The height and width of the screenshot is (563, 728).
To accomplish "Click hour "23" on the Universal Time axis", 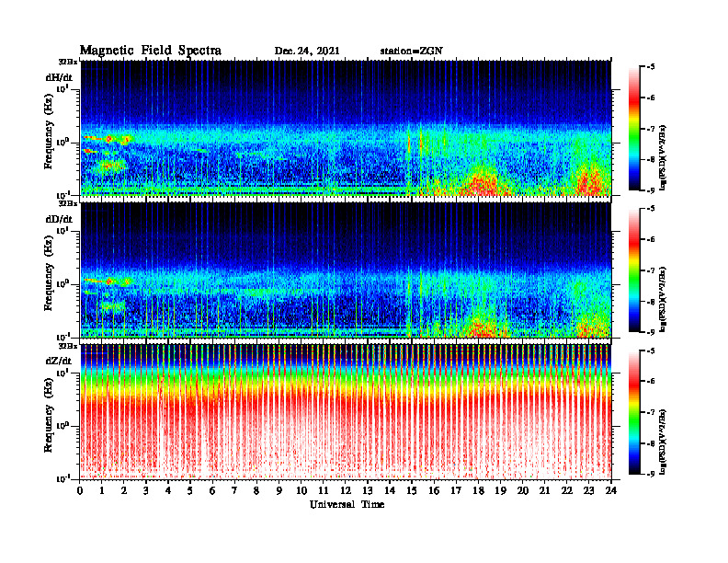I will point(589,490).
